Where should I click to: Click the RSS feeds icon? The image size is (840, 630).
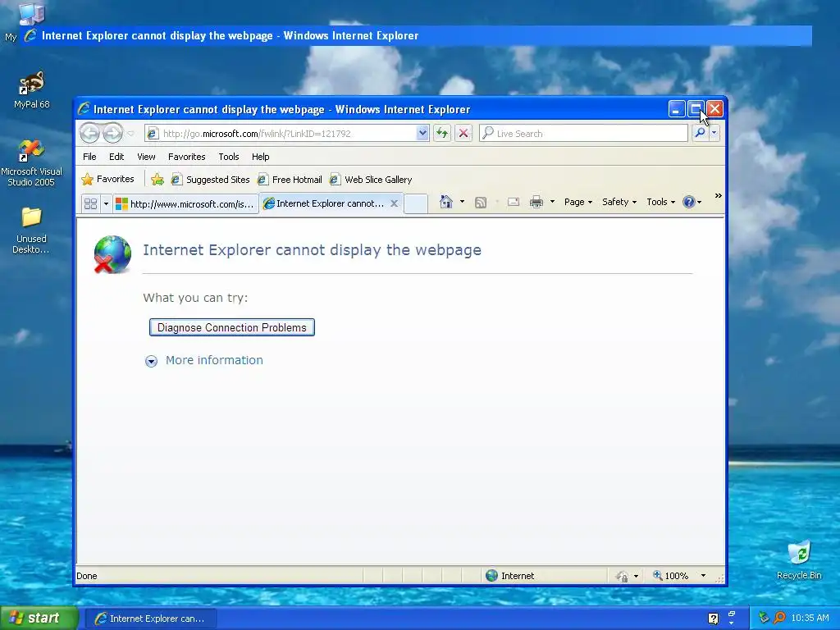(481, 202)
